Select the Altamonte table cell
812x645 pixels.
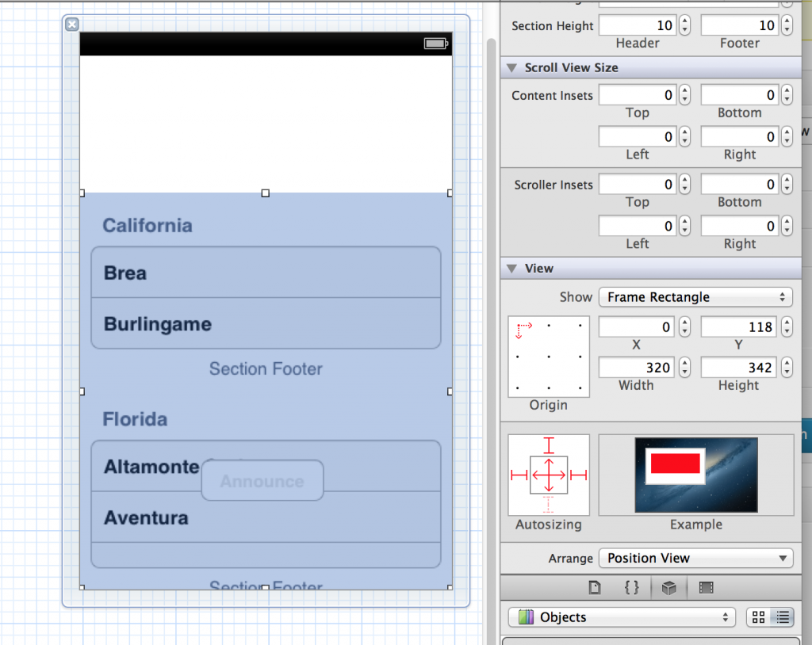(266, 466)
